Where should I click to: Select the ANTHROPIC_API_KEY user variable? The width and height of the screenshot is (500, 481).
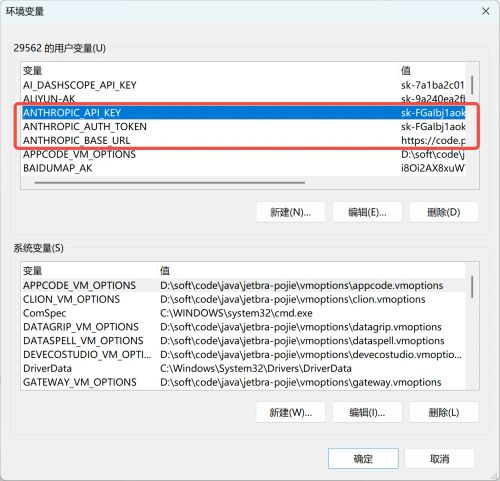(x=244, y=113)
